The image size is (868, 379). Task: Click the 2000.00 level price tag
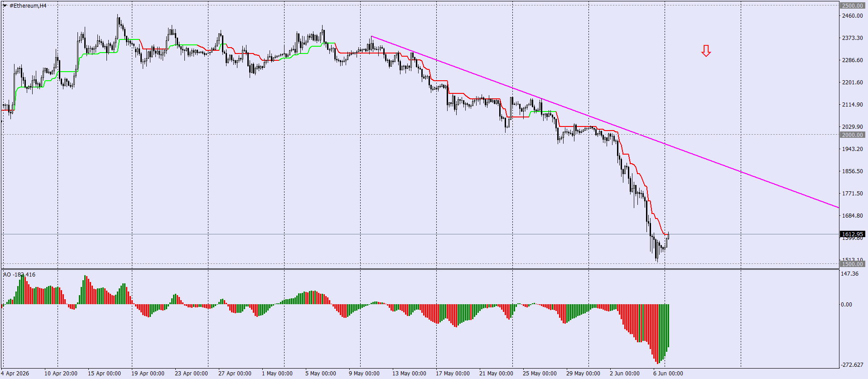point(853,135)
